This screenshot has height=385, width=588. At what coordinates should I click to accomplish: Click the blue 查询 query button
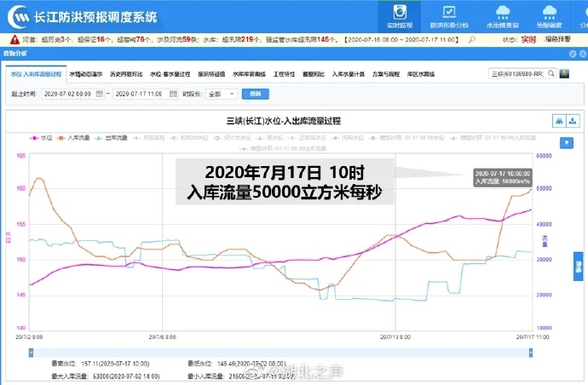point(252,94)
